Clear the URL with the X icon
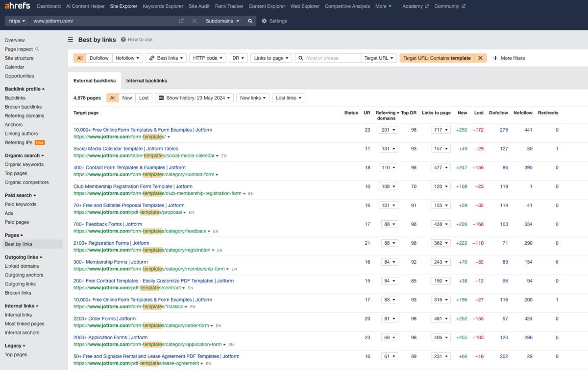Screen dimensions: 588x370 195,21
